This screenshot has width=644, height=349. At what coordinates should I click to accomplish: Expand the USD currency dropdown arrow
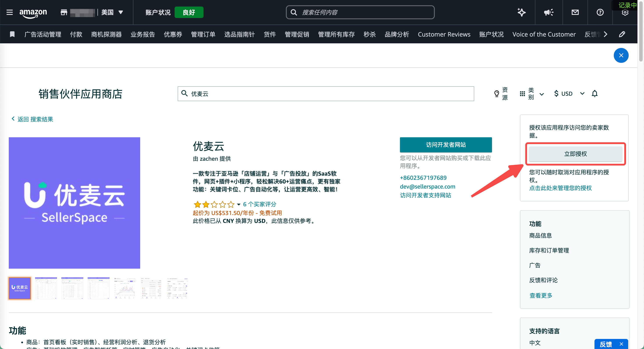(582, 93)
